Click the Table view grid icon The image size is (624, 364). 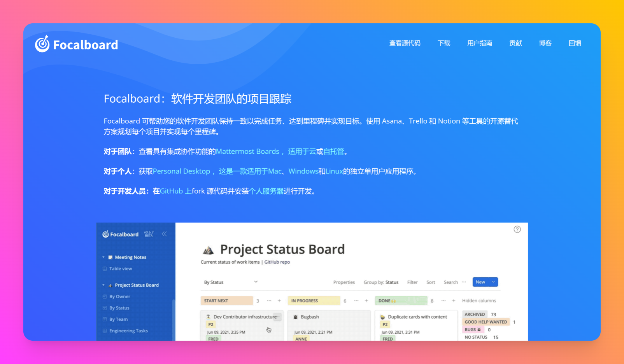[105, 269]
